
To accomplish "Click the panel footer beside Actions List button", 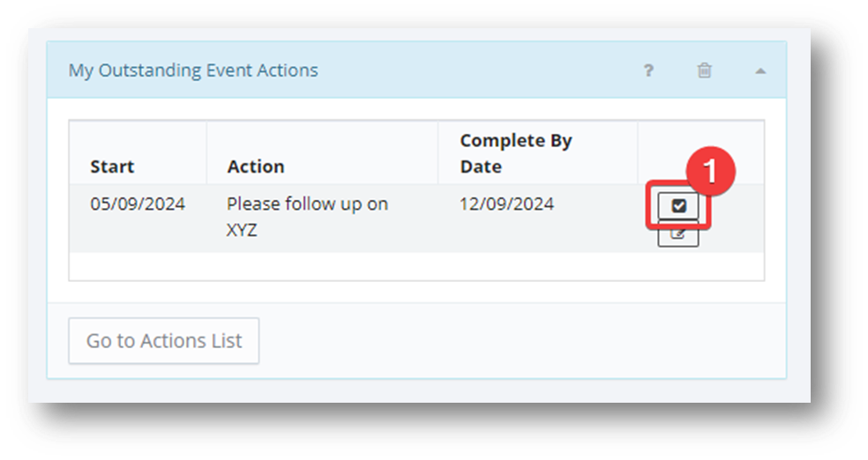I will [x=520, y=341].
